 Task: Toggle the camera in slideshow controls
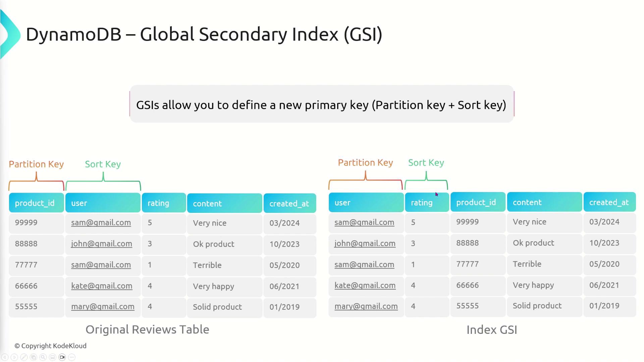tap(62, 357)
